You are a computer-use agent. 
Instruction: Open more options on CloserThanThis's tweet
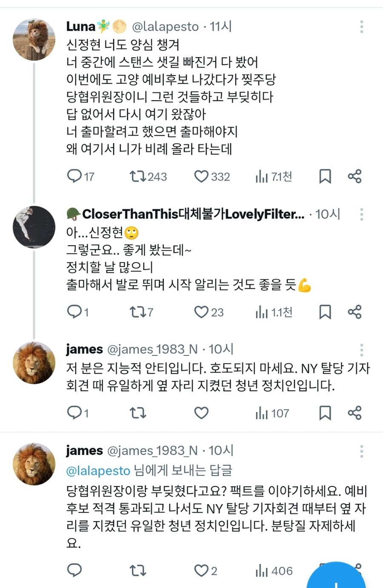point(361,214)
